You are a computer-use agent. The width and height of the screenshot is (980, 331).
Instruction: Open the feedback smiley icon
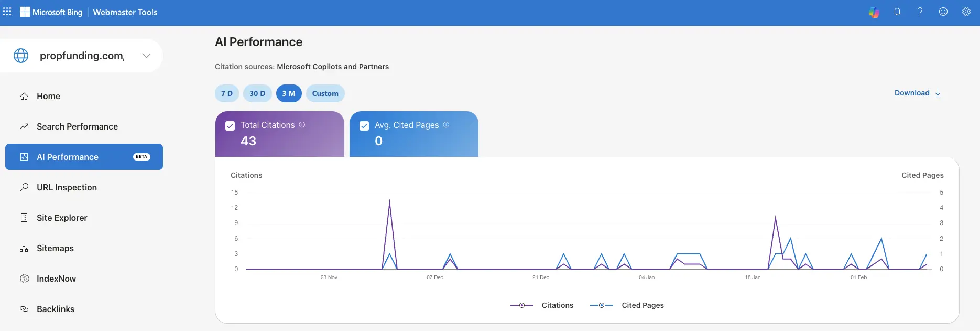click(x=943, y=12)
